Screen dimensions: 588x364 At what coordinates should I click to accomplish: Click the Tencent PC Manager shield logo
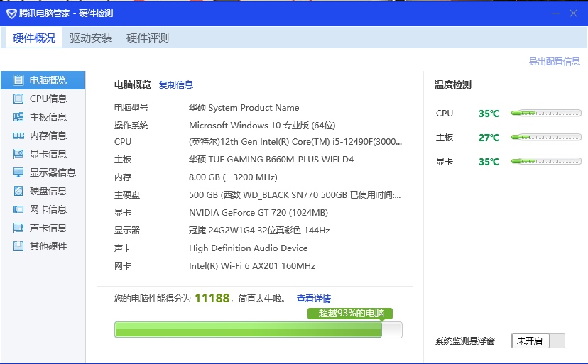(x=11, y=14)
